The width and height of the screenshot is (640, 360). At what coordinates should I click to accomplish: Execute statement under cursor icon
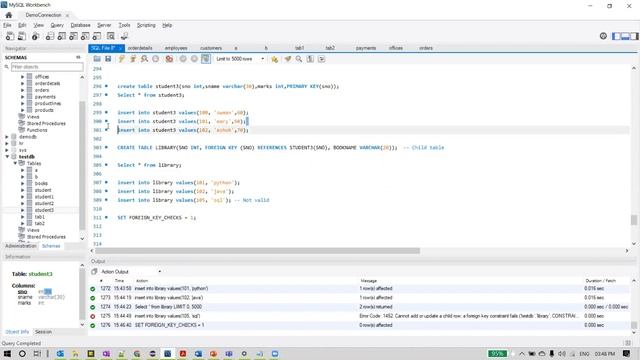pyautogui.click(x=133, y=59)
